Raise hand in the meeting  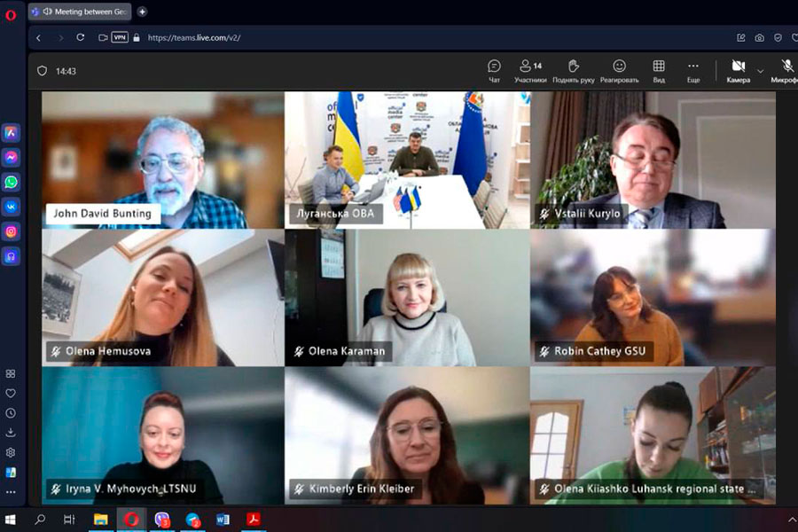tap(574, 71)
